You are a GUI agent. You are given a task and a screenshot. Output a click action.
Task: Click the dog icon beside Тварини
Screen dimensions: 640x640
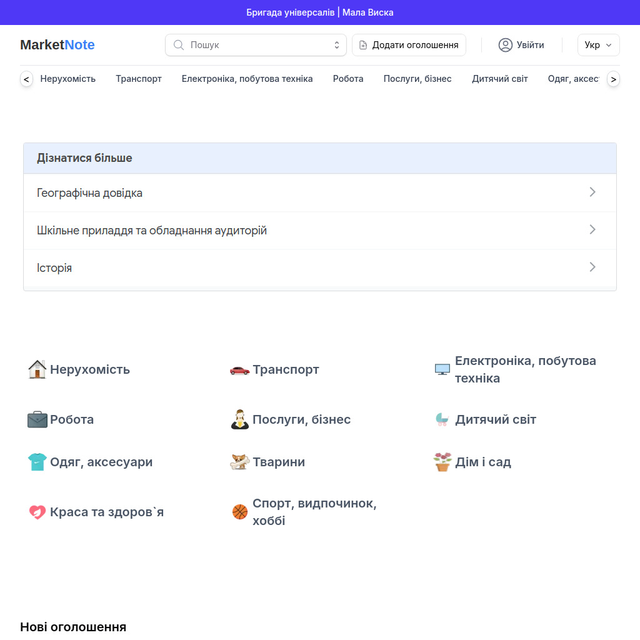[240, 462]
